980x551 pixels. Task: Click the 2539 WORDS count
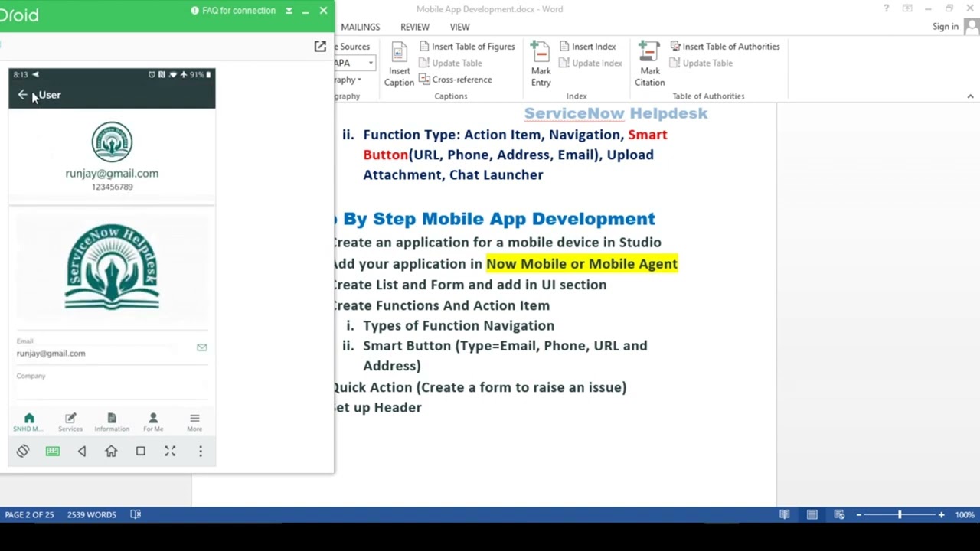(x=91, y=514)
